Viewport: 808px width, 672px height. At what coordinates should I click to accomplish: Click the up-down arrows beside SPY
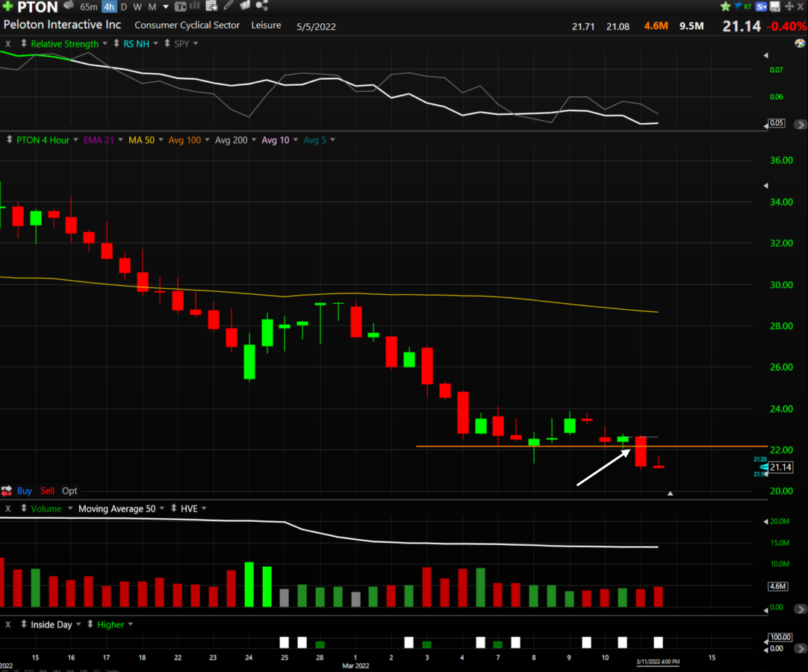click(x=167, y=43)
